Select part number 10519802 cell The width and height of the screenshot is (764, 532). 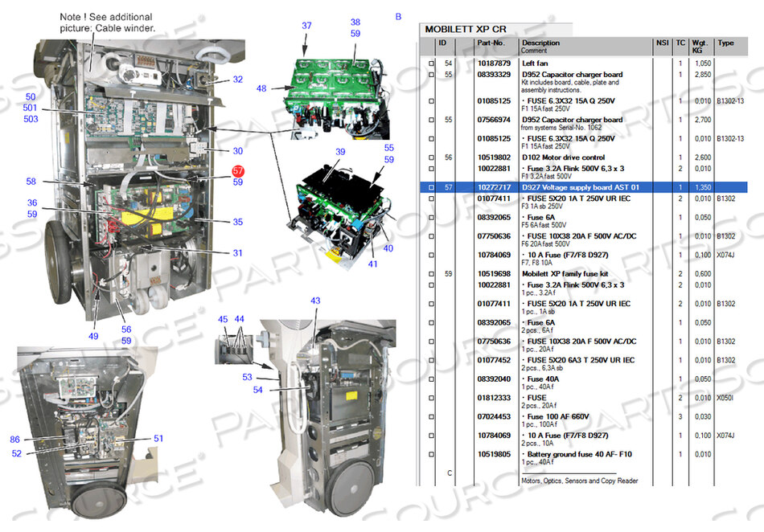pyautogui.click(x=494, y=158)
